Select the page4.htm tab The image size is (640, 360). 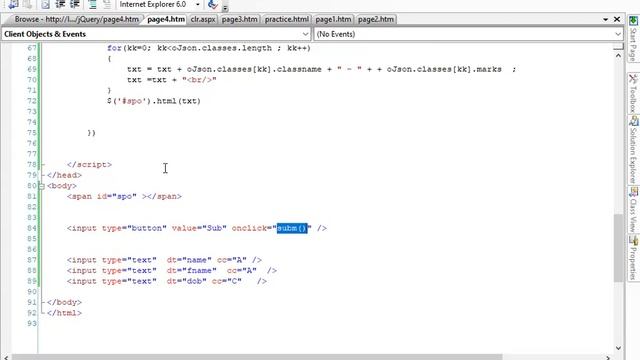(x=166, y=19)
